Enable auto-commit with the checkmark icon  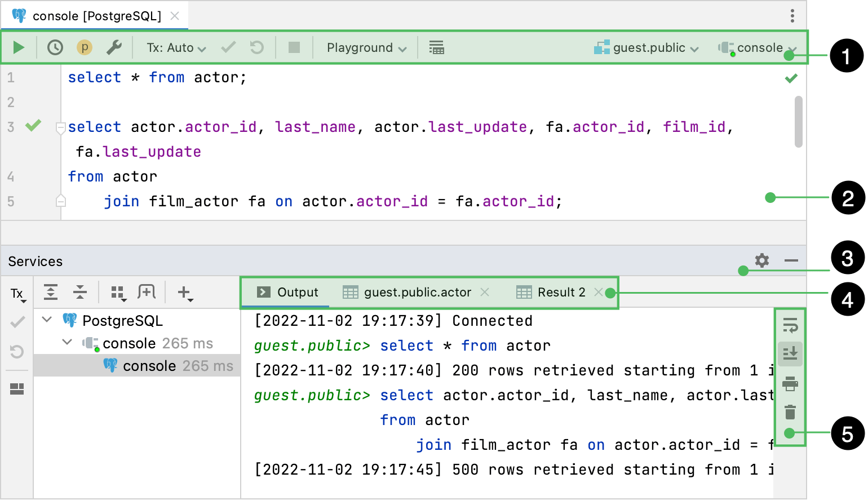click(228, 47)
